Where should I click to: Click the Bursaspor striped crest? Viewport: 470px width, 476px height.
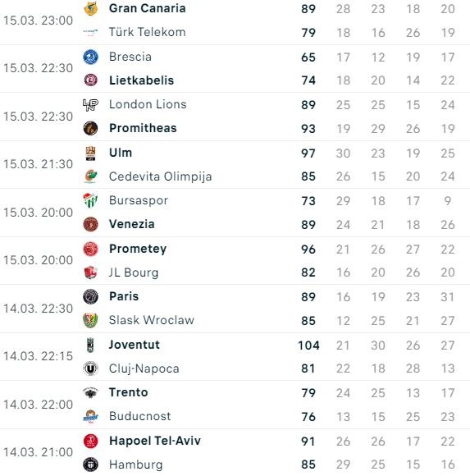[91, 200]
